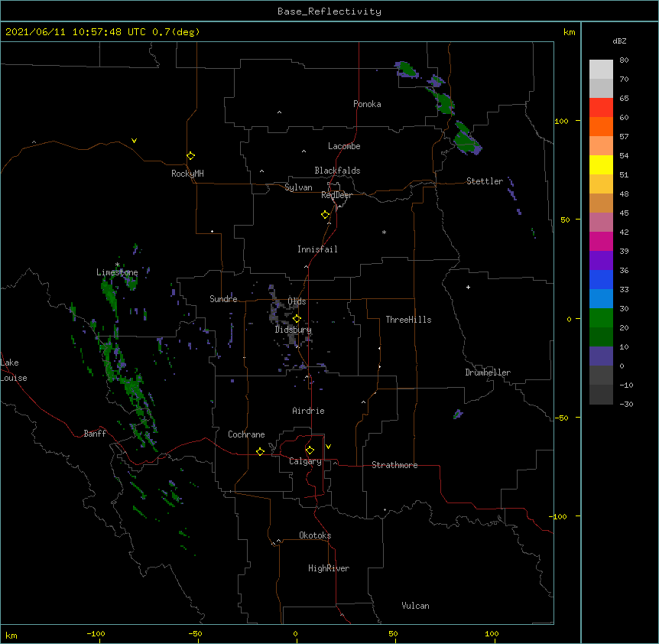This screenshot has height=644, width=659.
Task: Click the white asterisk marker east of Innisfail
Action: (x=384, y=232)
